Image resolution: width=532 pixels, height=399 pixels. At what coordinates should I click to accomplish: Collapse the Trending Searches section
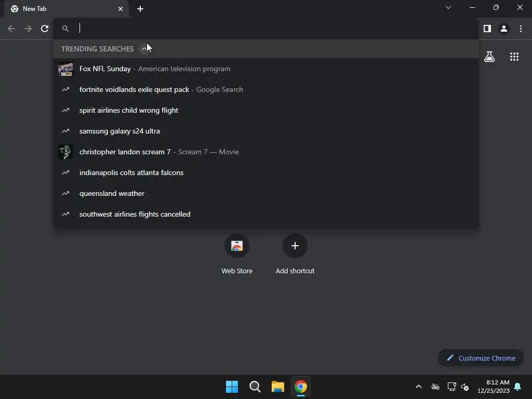coord(145,49)
